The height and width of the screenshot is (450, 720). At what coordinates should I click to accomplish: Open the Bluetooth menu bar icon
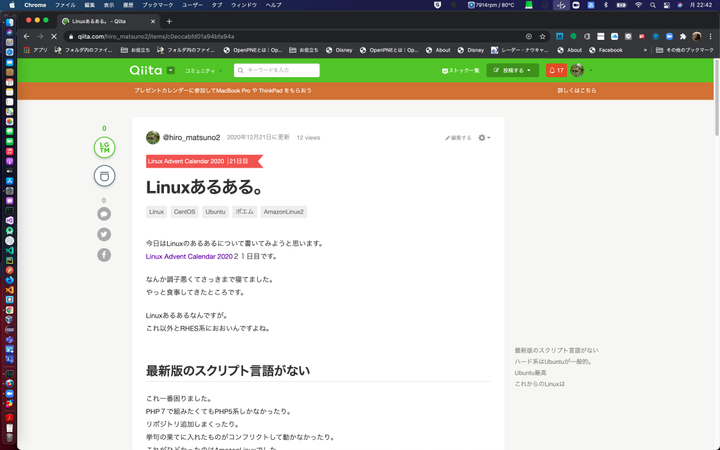[606, 5]
